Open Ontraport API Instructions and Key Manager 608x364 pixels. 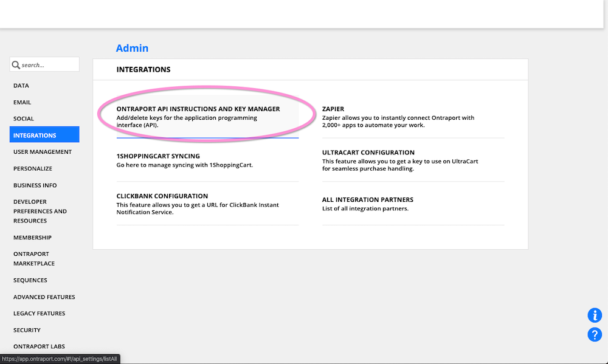click(198, 109)
